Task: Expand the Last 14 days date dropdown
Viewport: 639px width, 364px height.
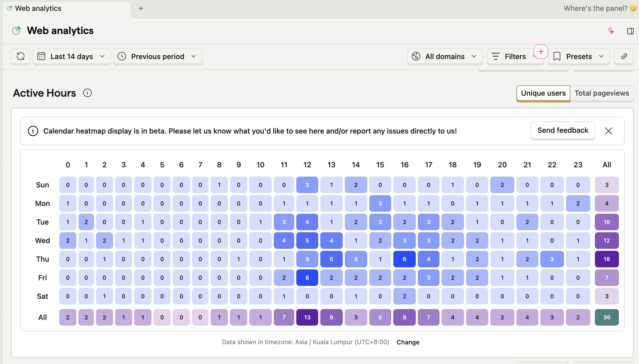Action: [71, 56]
